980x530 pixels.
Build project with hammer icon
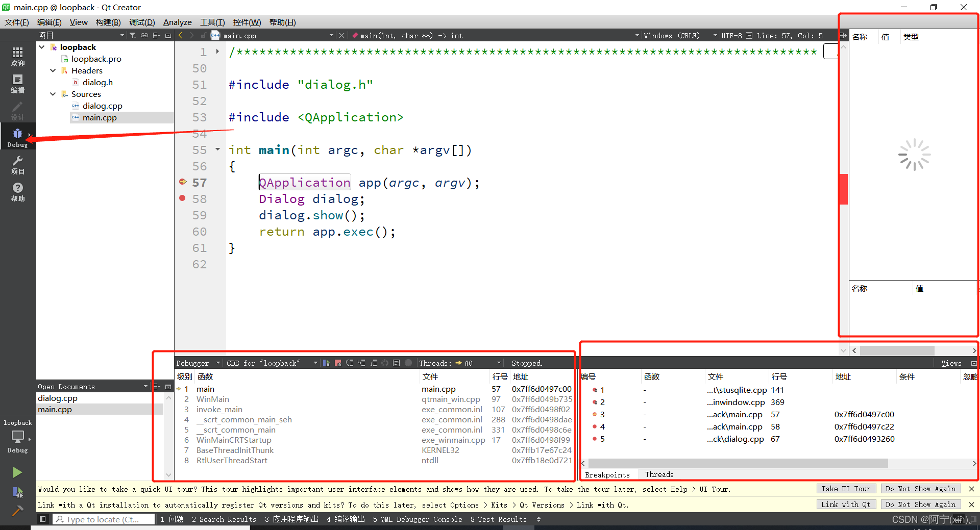[x=17, y=510]
